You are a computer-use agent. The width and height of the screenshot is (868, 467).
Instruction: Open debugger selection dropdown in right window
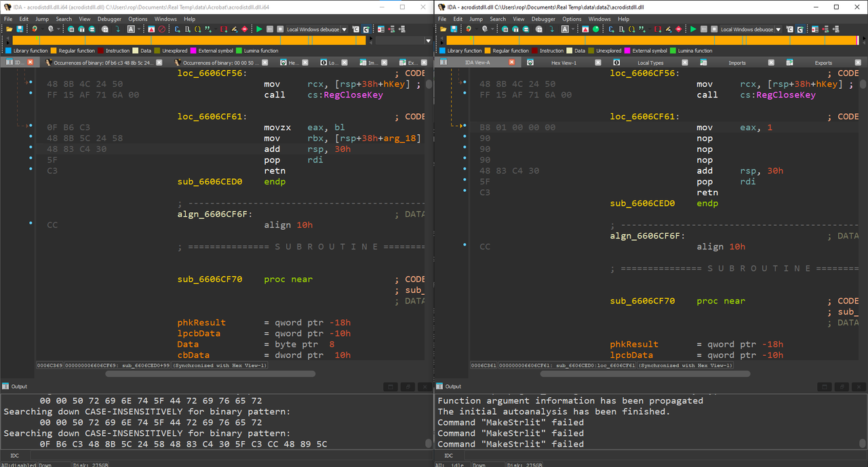click(x=778, y=29)
